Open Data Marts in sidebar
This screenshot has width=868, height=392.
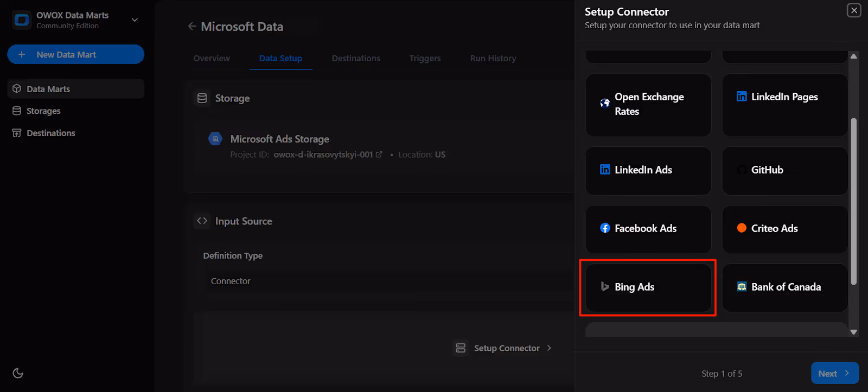click(x=75, y=89)
